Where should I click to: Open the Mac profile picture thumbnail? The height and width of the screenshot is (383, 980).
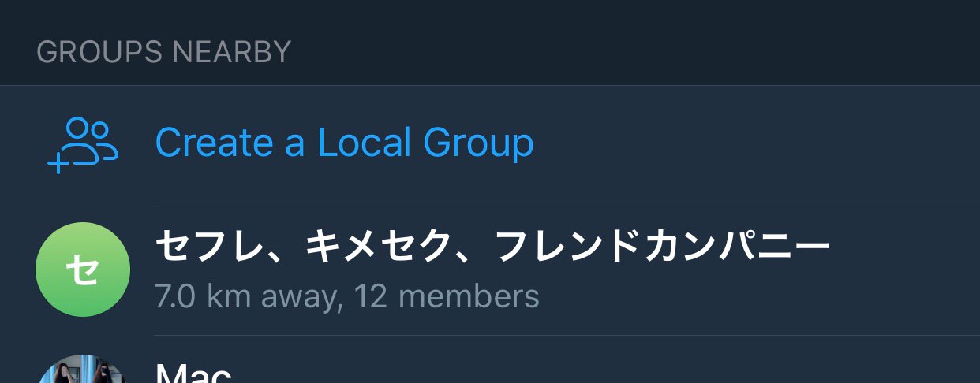click(x=83, y=369)
